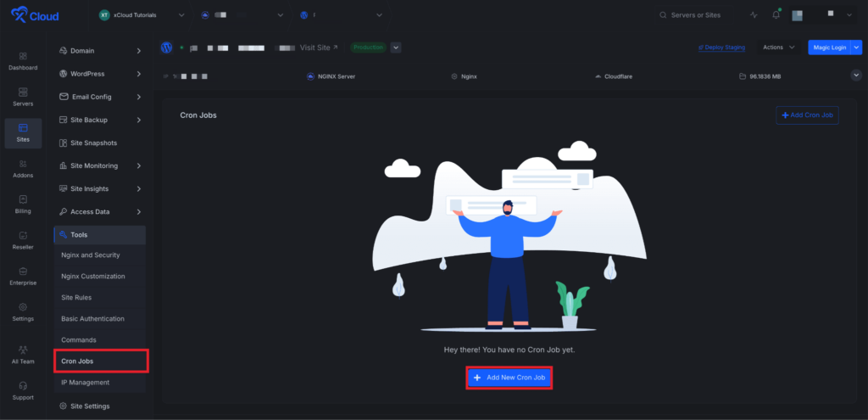Expand the Domain menu section
The height and width of the screenshot is (420, 868).
coord(99,51)
